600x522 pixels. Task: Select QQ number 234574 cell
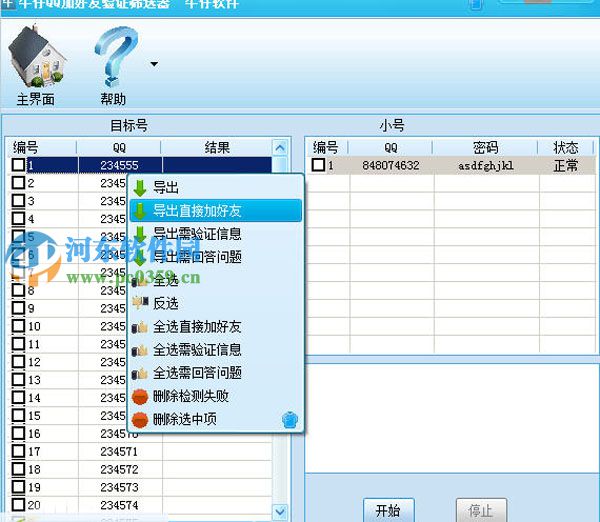point(120,505)
